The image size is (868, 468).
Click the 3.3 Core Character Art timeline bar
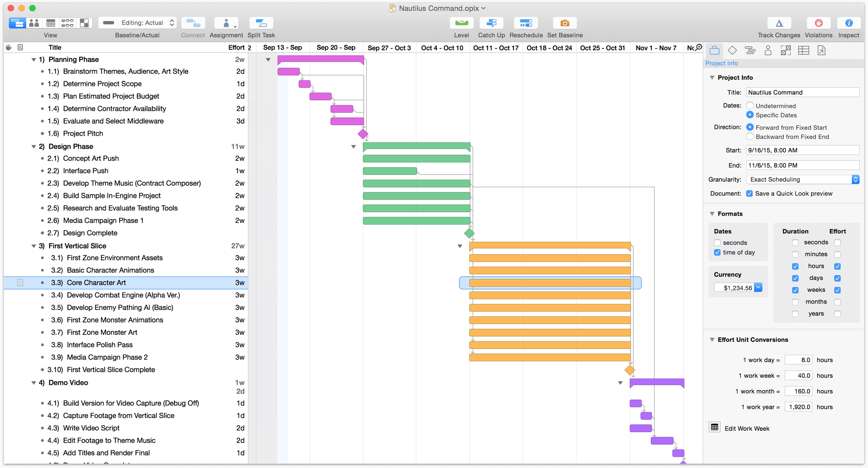click(x=550, y=283)
